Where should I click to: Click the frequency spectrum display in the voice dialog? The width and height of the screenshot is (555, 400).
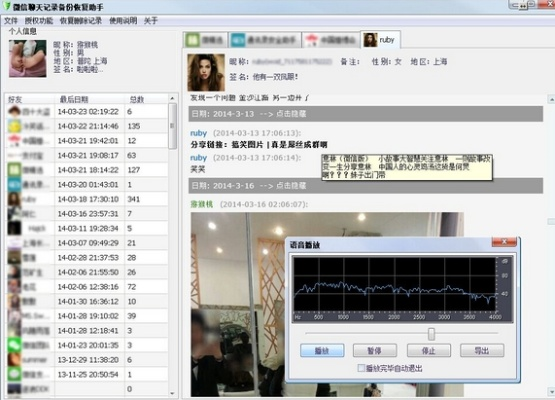[x=402, y=289]
